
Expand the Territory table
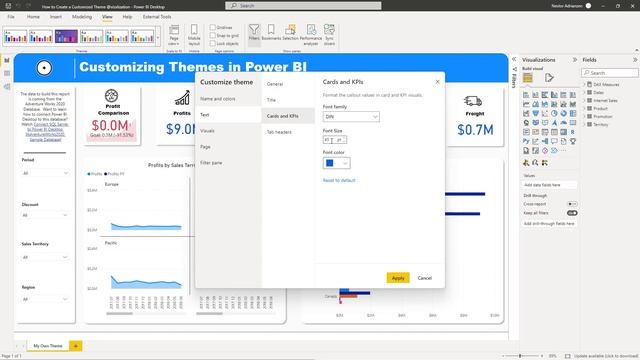tap(584, 124)
